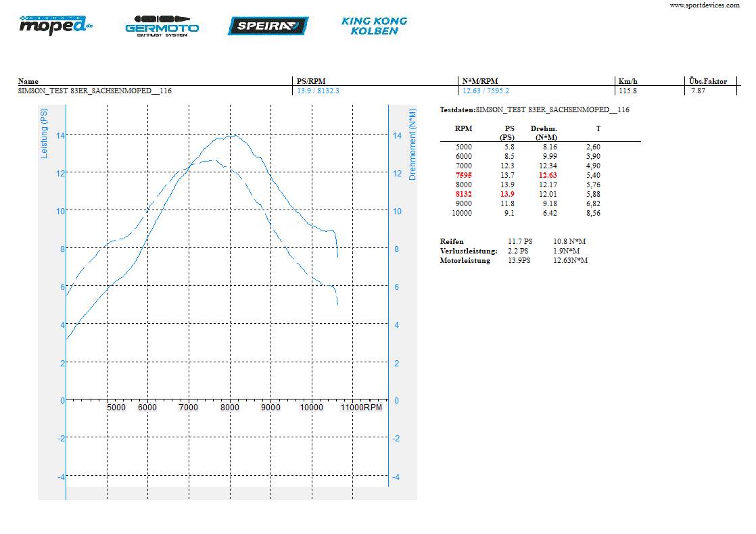Click the Reifen label
The height and width of the screenshot is (534, 756).
[x=452, y=241]
